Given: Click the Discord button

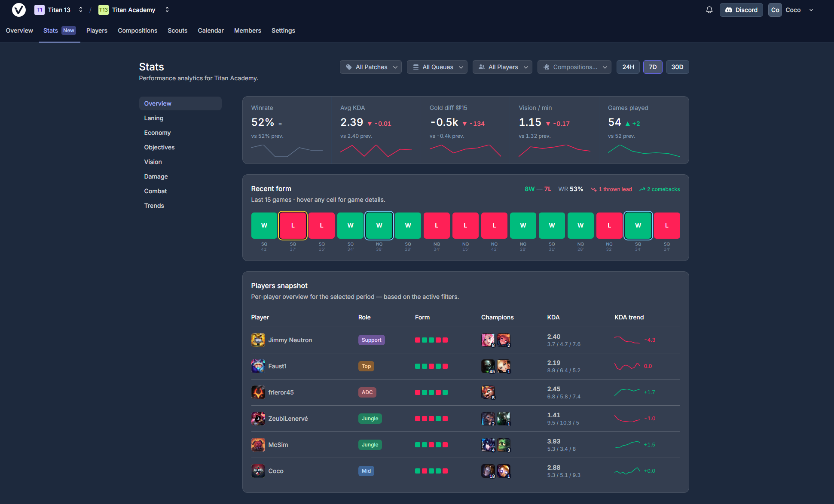Looking at the screenshot, I should pos(742,10).
